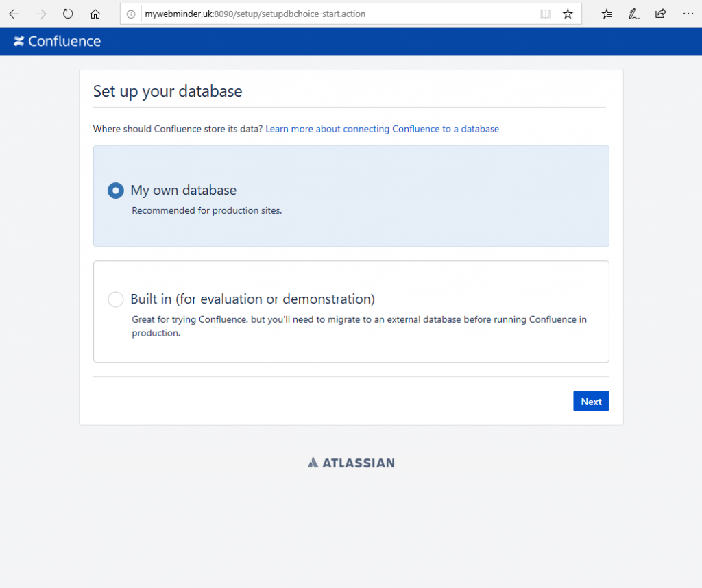Viewport: 702px width, 588px height.
Task: Click the Confluence logo in header
Action: pyautogui.click(x=57, y=41)
